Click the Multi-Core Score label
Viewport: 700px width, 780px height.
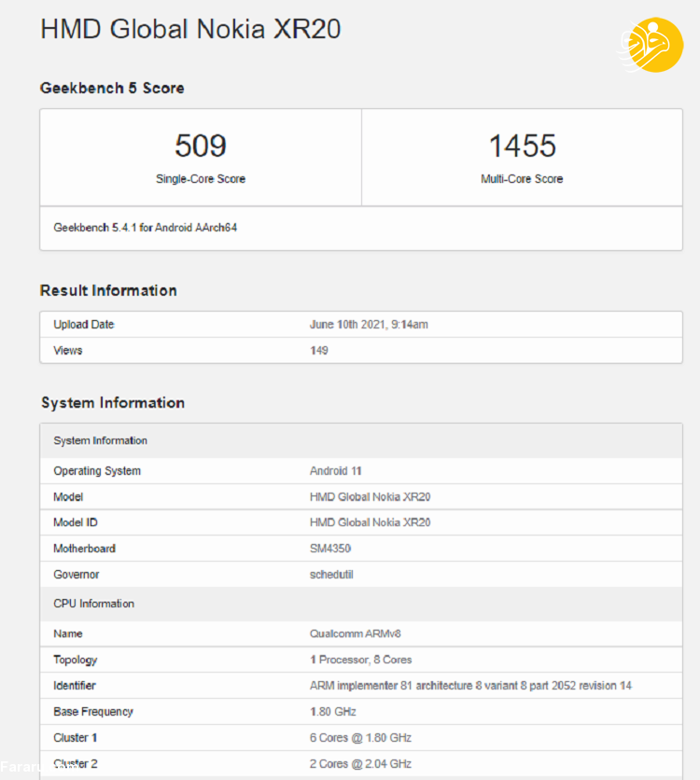522,179
